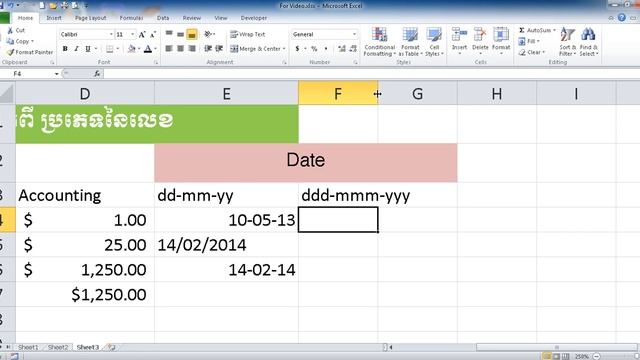Apply Accounting dollar number format
Viewport: 640px width, 360px height.
click(x=297, y=49)
